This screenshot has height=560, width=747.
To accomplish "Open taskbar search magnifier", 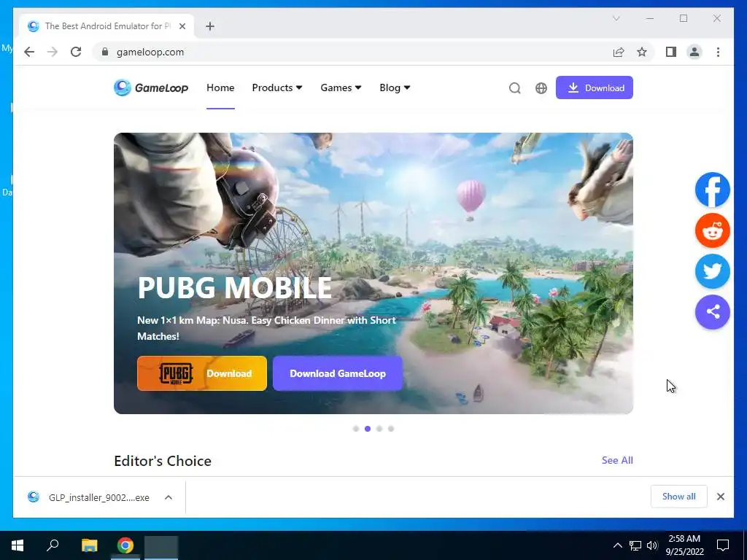I will coord(53,545).
